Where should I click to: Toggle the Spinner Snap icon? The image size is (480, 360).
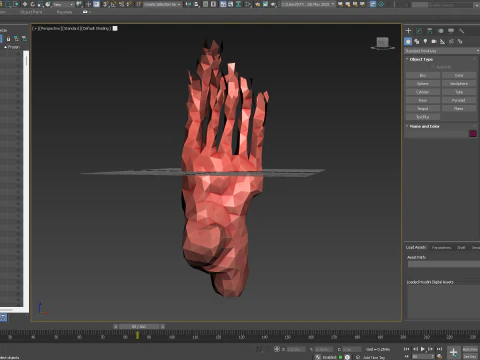point(129,4)
